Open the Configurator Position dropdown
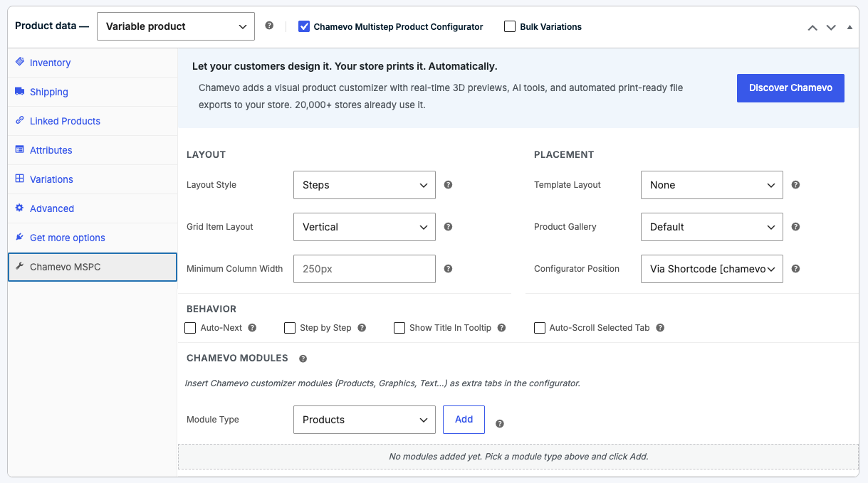The height and width of the screenshot is (483, 868). click(x=712, y=269)
